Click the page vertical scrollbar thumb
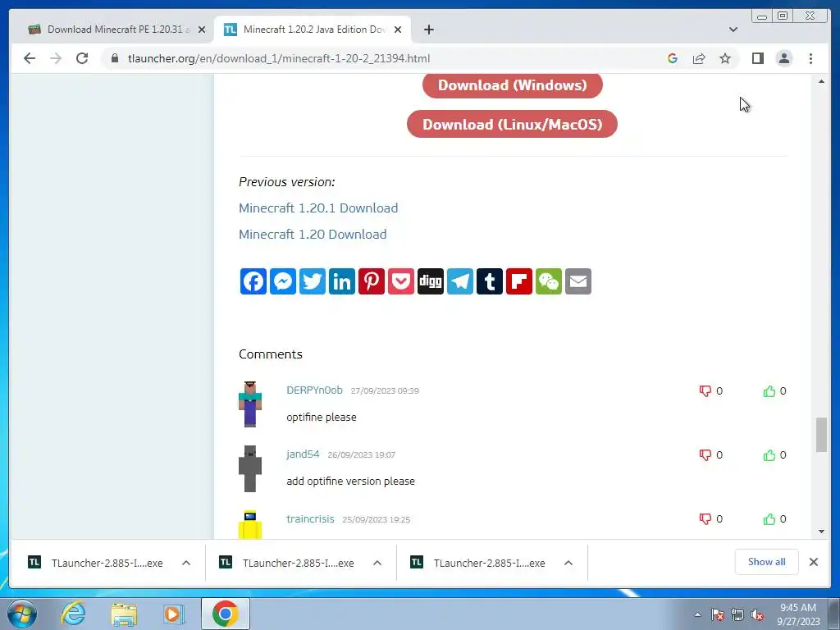 [x=821, y=435]
